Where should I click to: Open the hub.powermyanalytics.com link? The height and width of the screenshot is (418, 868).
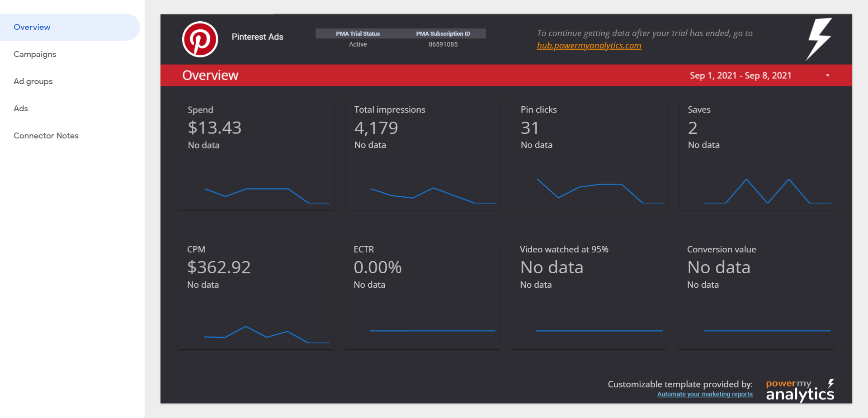click(x=589, y=45)
